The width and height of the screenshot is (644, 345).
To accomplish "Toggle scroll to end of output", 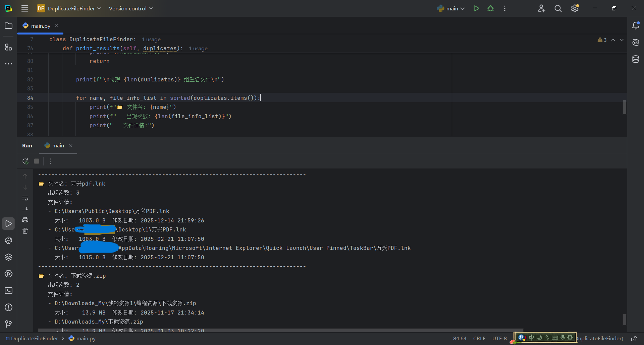I will [25, 209].
